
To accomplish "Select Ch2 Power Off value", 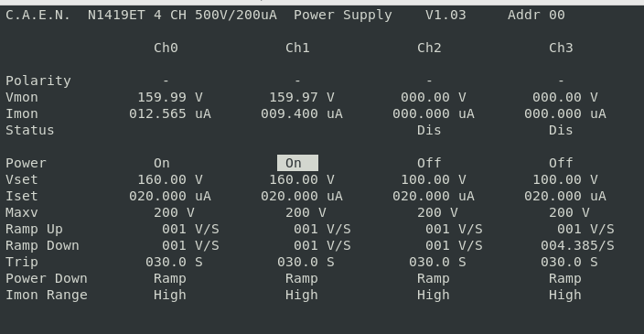I will coord(429,163).
